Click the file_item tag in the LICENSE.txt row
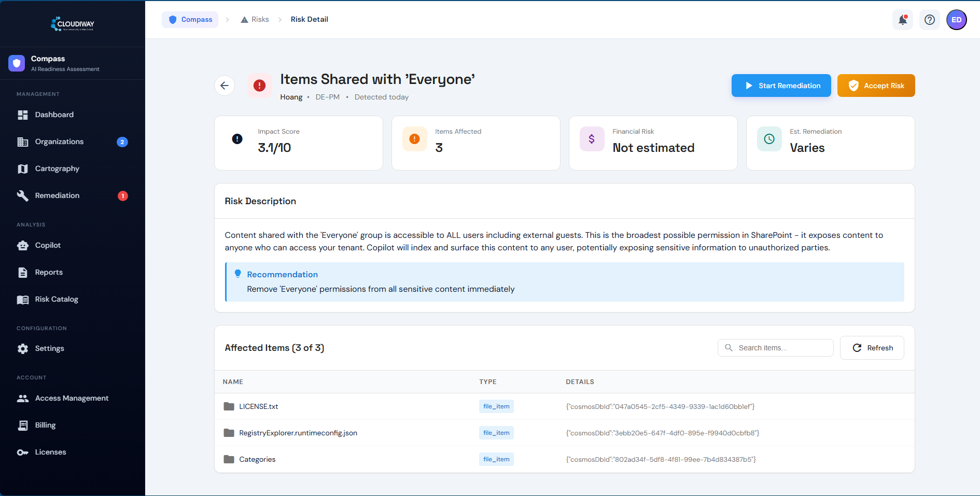 pos(496,406)
